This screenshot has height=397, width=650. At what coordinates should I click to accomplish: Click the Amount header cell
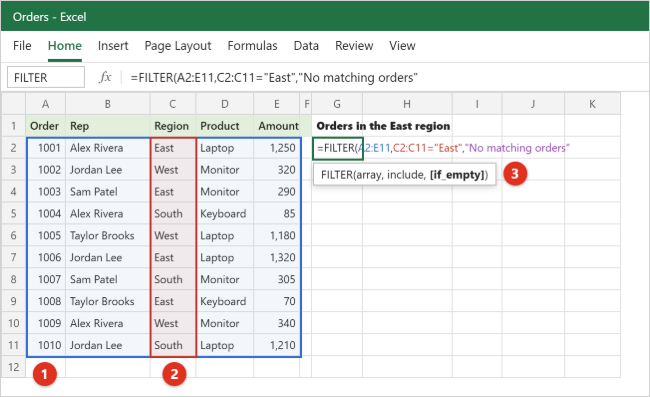coord(276,126)
